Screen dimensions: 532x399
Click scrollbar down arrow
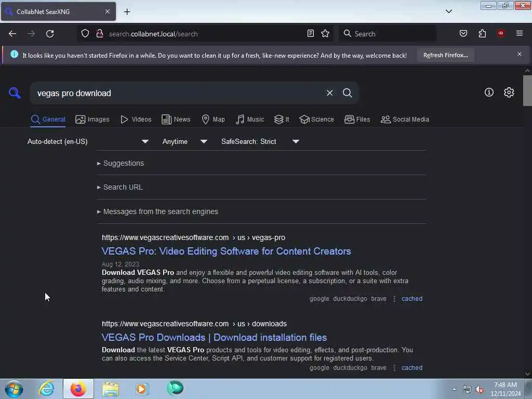coord(527,374)
